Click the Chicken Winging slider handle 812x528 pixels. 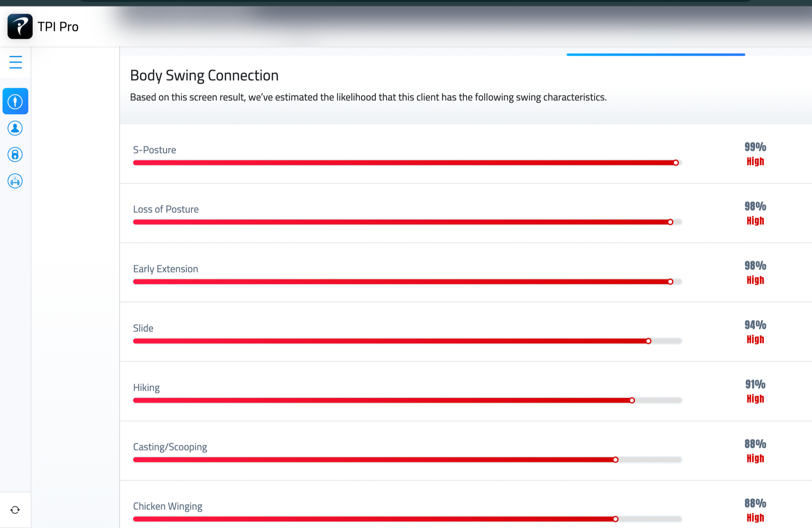click(x=616, y=519)
